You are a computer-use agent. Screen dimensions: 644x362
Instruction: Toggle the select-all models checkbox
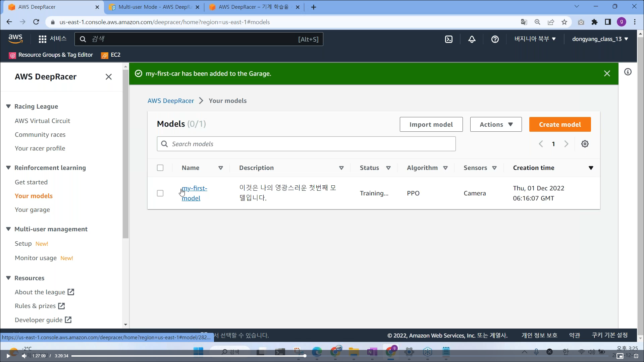160,168
